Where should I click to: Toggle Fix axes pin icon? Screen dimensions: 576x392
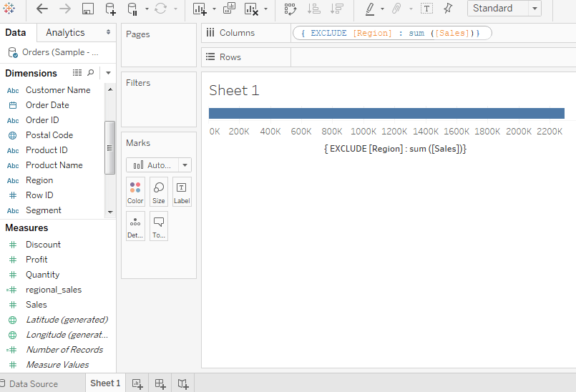point(448,9)
